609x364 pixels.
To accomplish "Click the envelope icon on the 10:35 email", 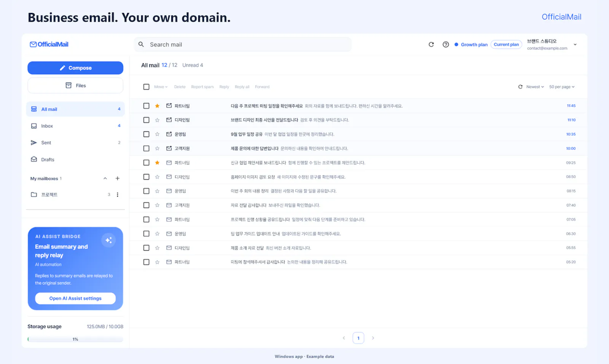I will click(x=169, y=134).
